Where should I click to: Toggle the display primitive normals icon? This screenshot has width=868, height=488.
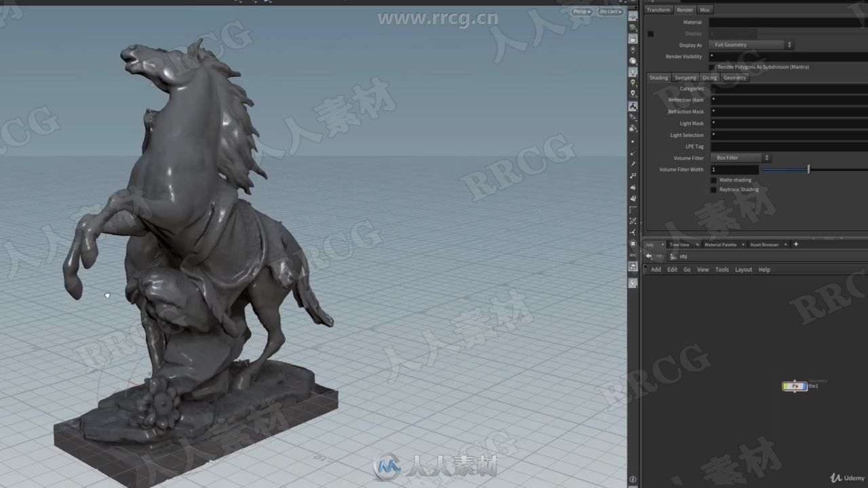pos(633,187)
